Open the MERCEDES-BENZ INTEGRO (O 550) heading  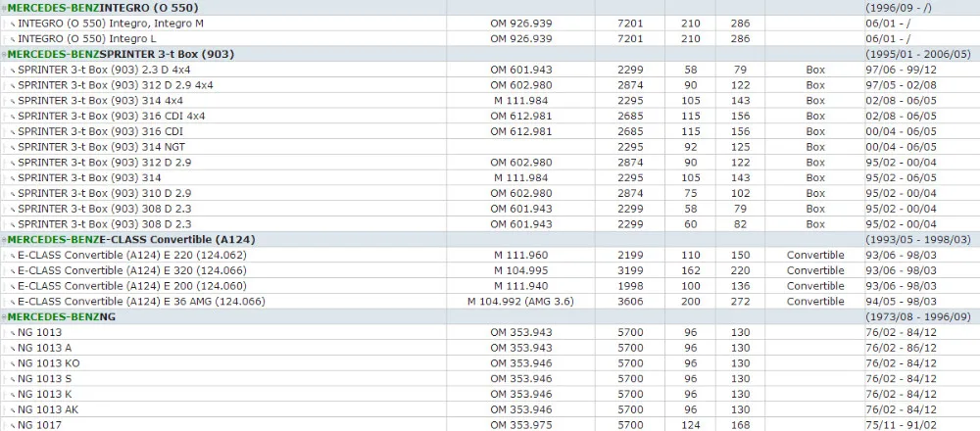tap(103, 8)
